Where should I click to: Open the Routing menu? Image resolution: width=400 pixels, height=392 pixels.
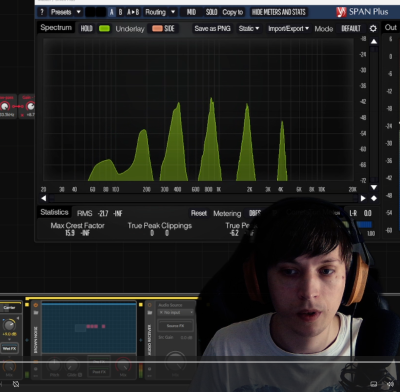click(155, 12)
